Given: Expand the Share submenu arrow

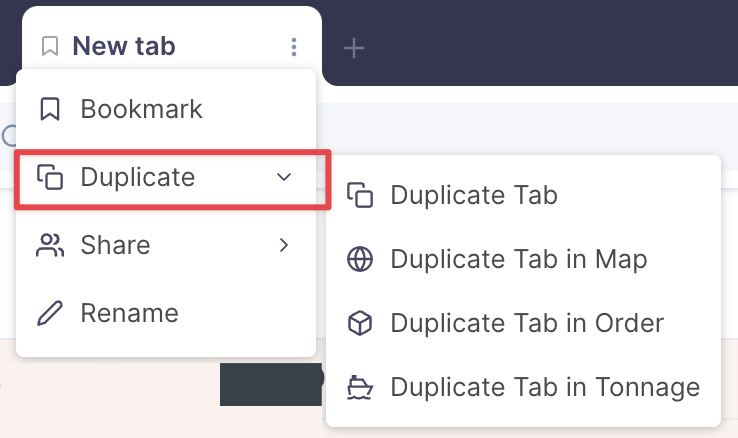Looking at the screenshot, I should [x=284, y=245].
